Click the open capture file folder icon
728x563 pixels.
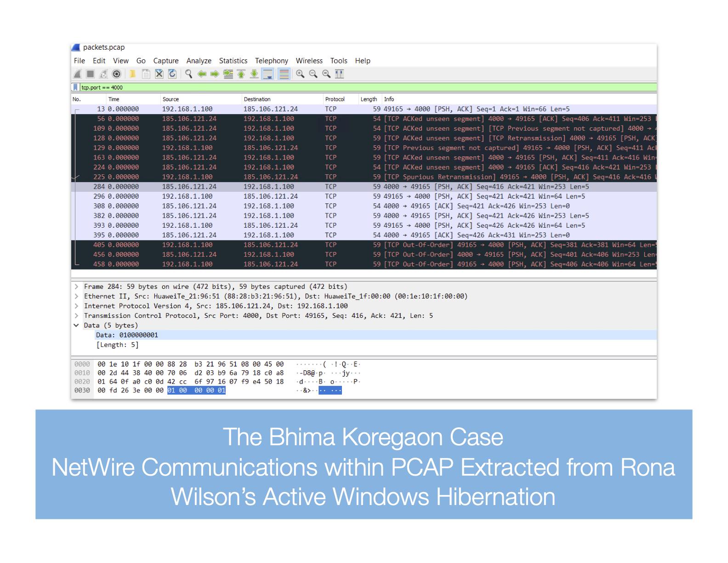[x=132, y=74]
